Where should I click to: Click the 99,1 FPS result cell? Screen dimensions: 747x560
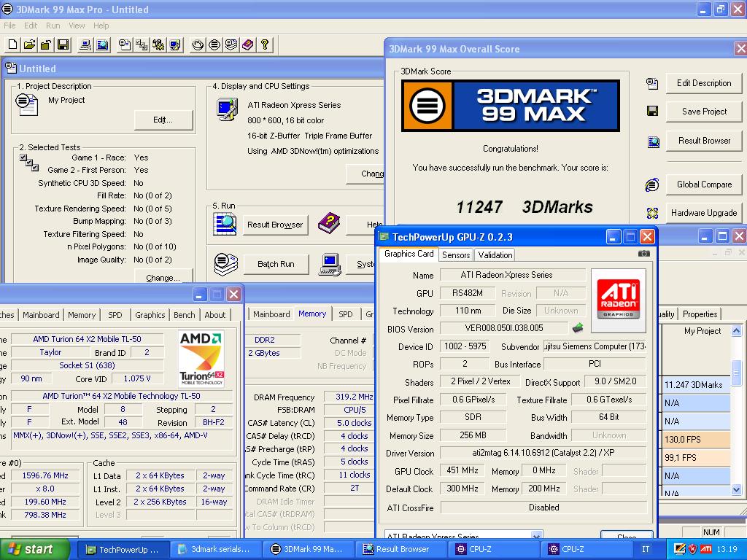pyautogui.click(x=696, y=458)
